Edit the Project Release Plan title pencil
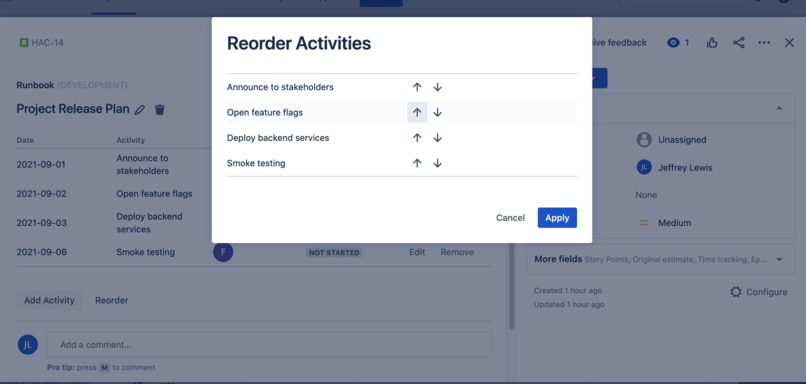The width and height of the screenshot is (806, 384). [x=140, y=109]
